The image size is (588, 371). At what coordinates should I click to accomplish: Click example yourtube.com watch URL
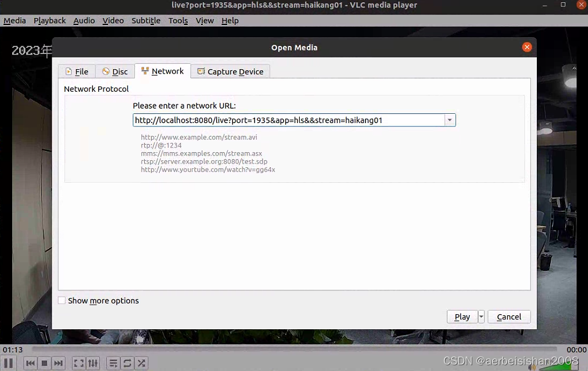[x=208, y=170]
